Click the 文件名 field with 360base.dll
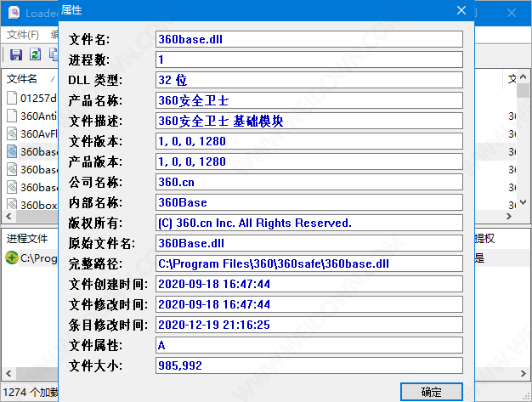The height and width of the screenshot is (402, 532). (x=309, y=39)
